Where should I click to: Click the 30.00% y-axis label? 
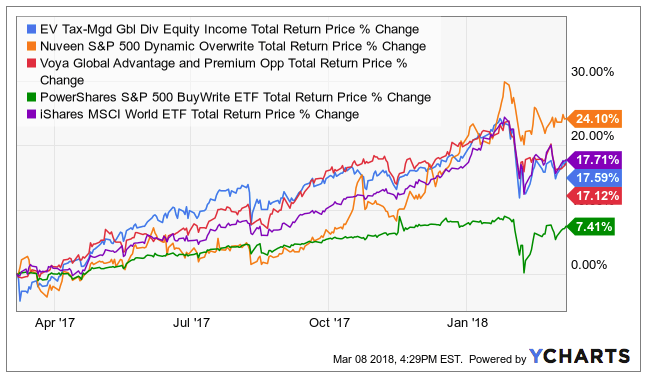click(x=592, y=72)
